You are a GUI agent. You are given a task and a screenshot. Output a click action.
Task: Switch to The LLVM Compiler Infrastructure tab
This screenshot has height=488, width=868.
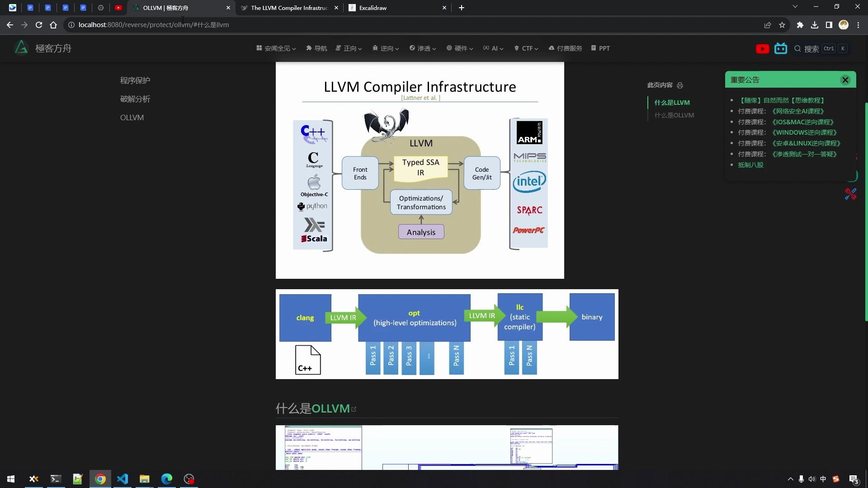[x=289, y=8]
